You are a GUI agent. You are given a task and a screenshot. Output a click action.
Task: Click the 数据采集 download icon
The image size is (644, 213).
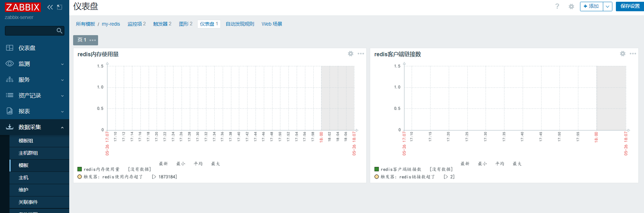tap(9, 127)
